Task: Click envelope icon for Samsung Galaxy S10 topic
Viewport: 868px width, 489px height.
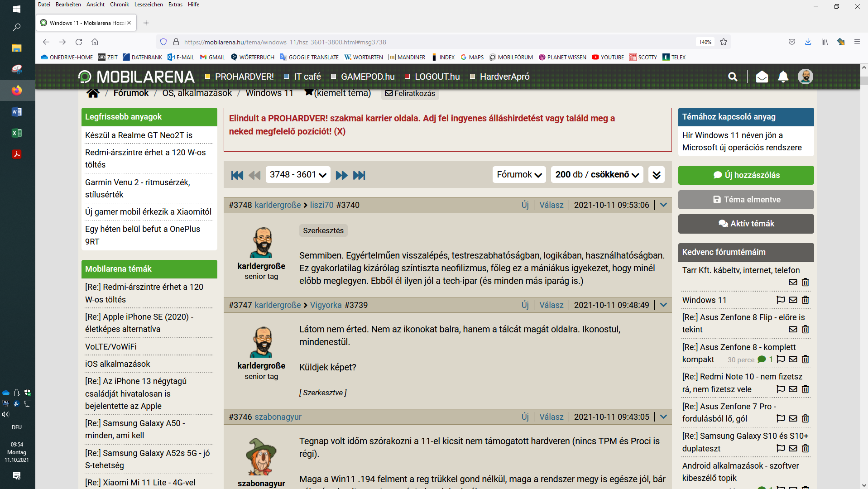Action: (793, 448)
